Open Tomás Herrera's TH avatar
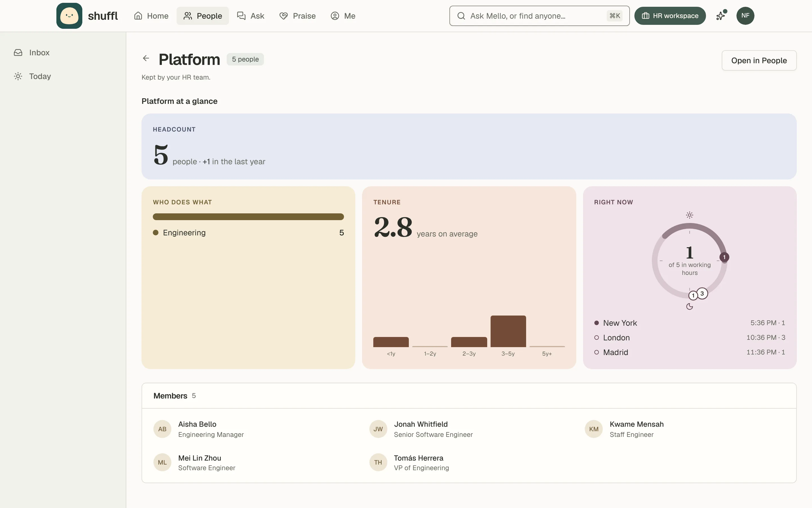 [x=378, y=462]
